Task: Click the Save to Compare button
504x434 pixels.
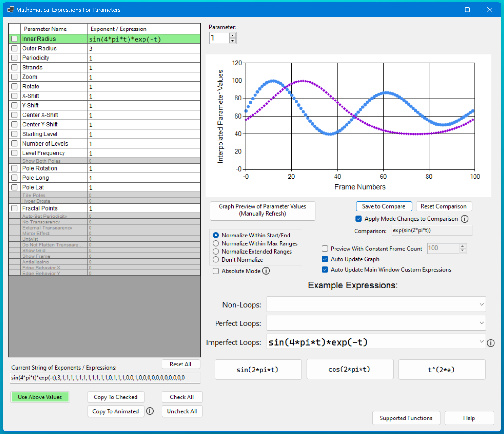Action: coord(384,206)
